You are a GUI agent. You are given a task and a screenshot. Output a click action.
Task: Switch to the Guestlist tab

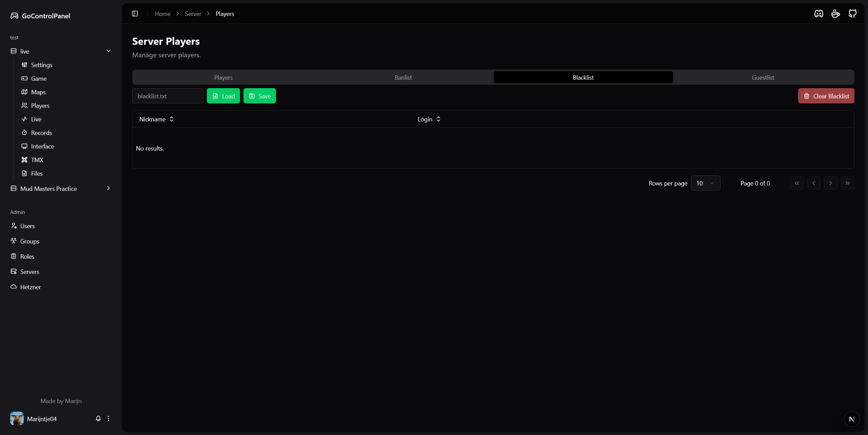[763, 77]
